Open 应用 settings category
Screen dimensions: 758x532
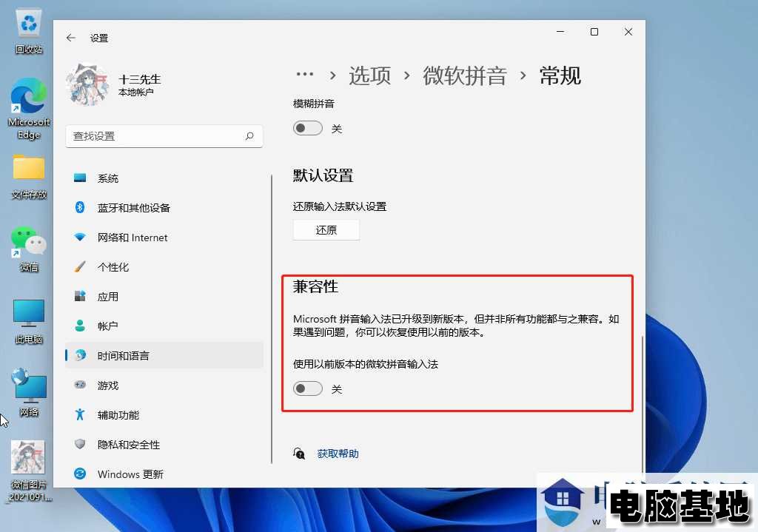[x=164, y=296]
